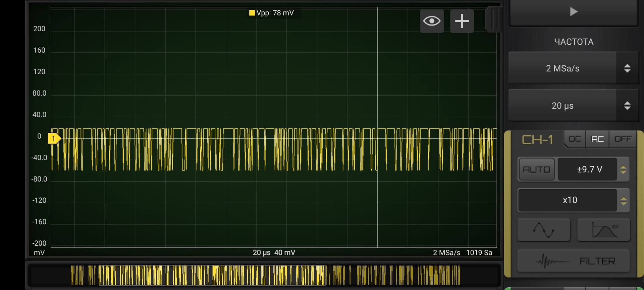The width and height of the screenshot is (644, 290).
Task: Turn CH-1 off with OFF button
Action: click(623, 139)
